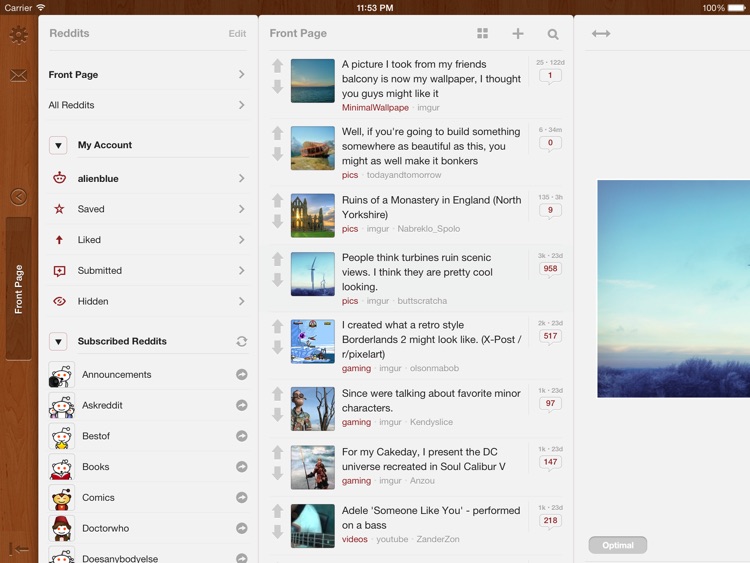Refresh the Subscribed Reddits list

242,342
